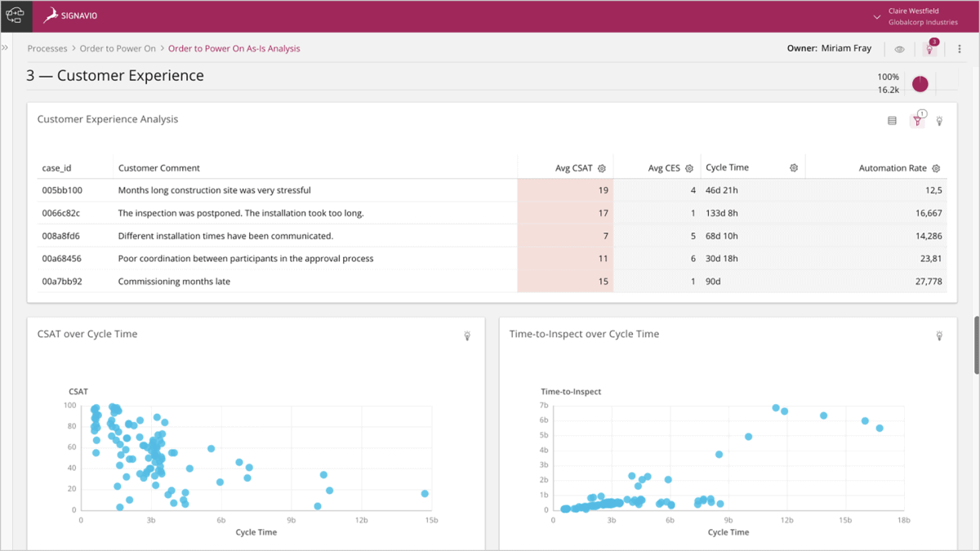
Task: Toggle the preview eye icon in the header
Action: 899,49
